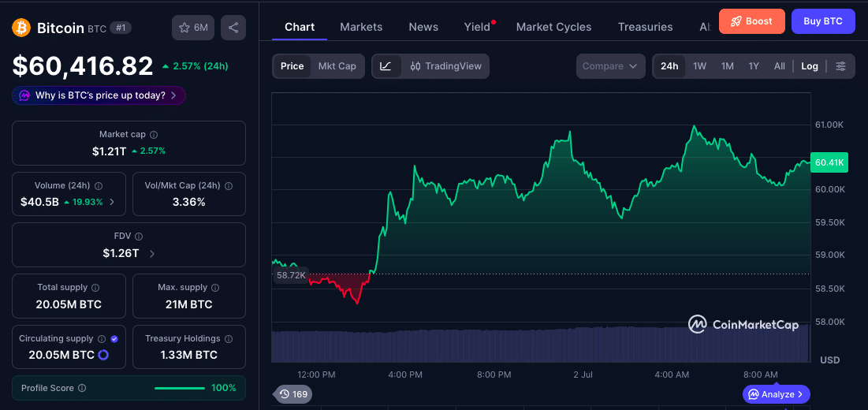Open the Market Cycles tab

pyautogui.click(x=553, y=27)
